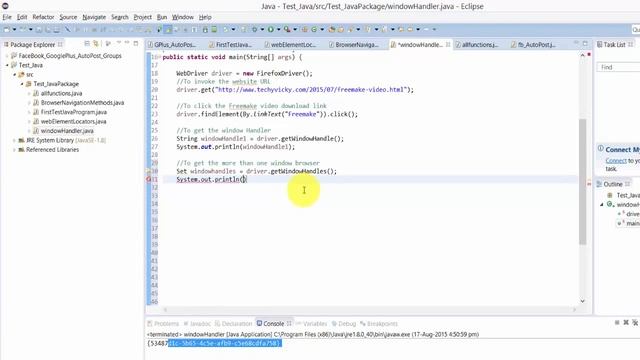Toggle the highlighted Block Selection toolbar icon

168,29
